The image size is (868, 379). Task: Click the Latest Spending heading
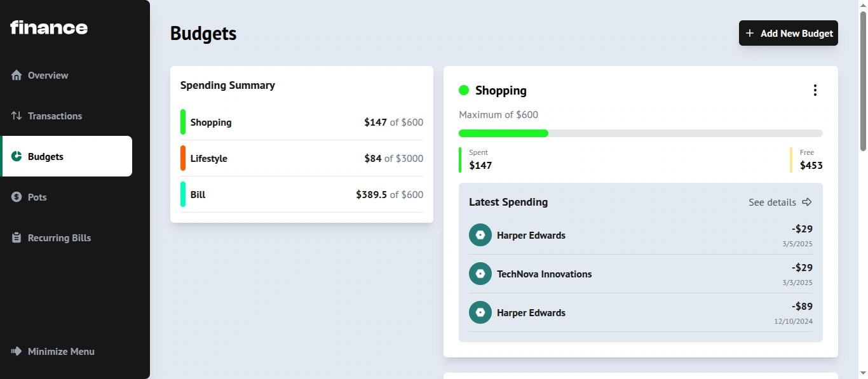[x=508, y=202]
